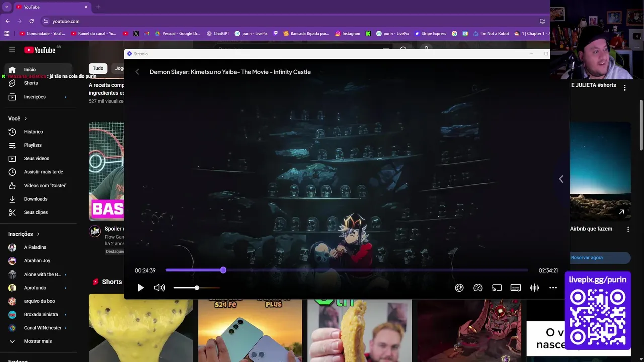The height and width of the screenshot is (362, 644).
Task: Open Seus clipes in sidebar
Action: pyautogui.click(x=38, y=212)
